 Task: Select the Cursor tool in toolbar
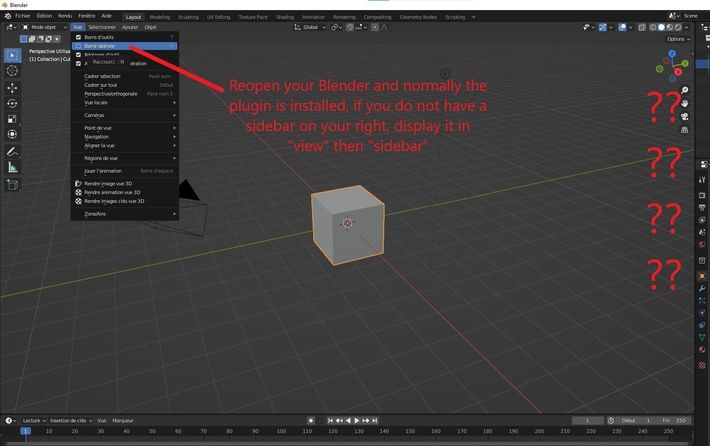click(12, 71)
